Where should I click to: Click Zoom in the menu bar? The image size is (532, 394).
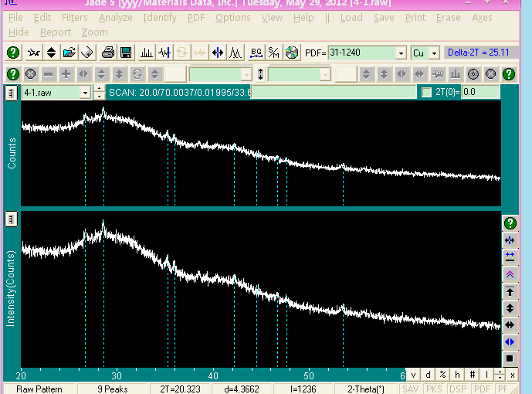(x=95, y=32)
